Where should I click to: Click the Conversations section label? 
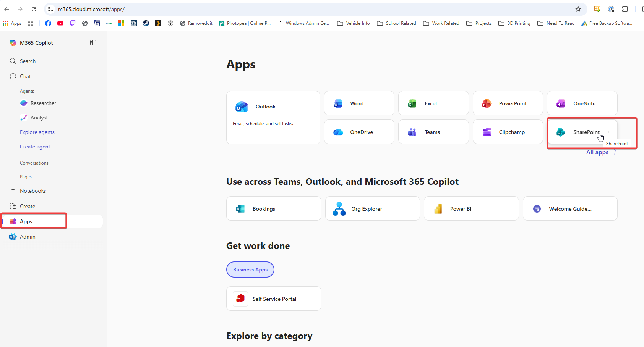click(x=34, y=163)
